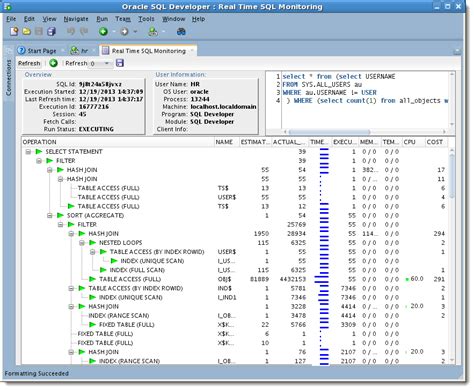The height and width of the screenshot is (390, 474).
Task: Click the SQL text editor area
Action: click(x=365, y=100)
